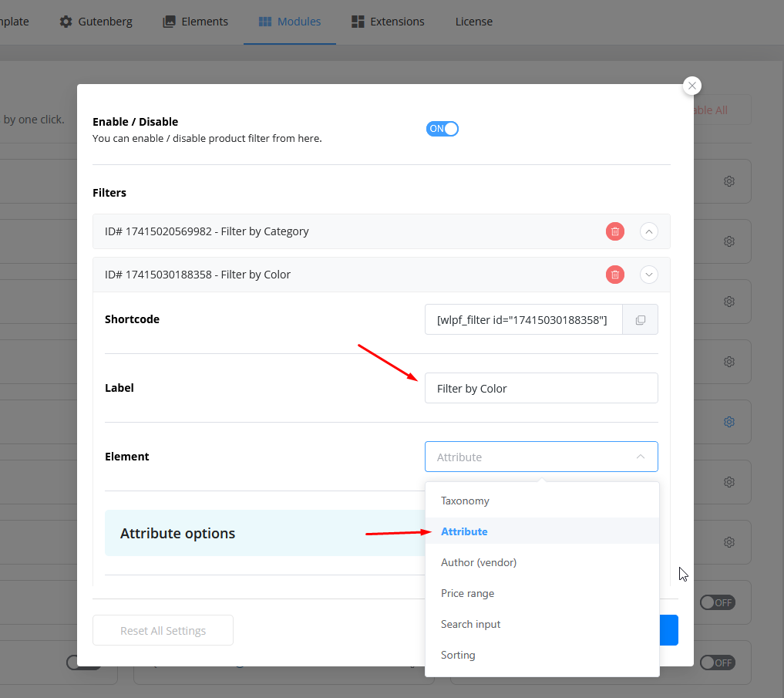
Task: Click the topmost module settings gear icon
Action: pos(728,181)
